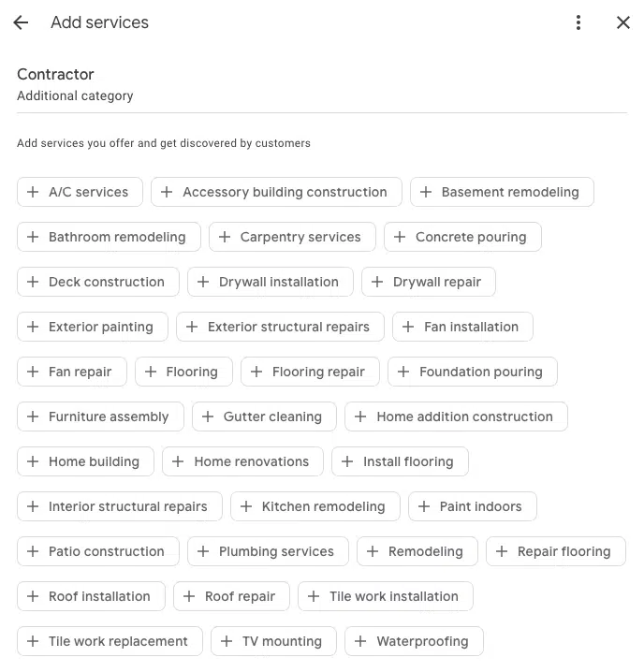Image resolution: width=644 pixels, height=672 pixels.
Task: Toggle the Plumbing services chip
Action: click(268, 551)
